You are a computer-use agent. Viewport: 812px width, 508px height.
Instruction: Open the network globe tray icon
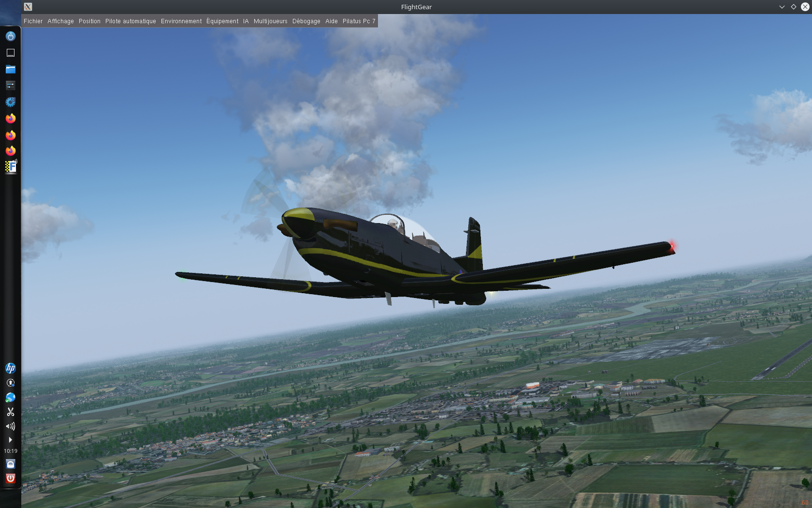[10, 397]
